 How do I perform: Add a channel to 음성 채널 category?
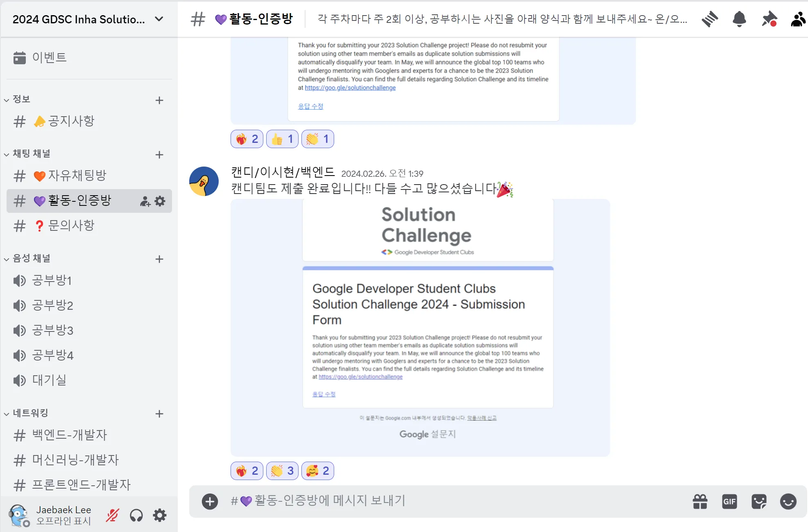160,259
